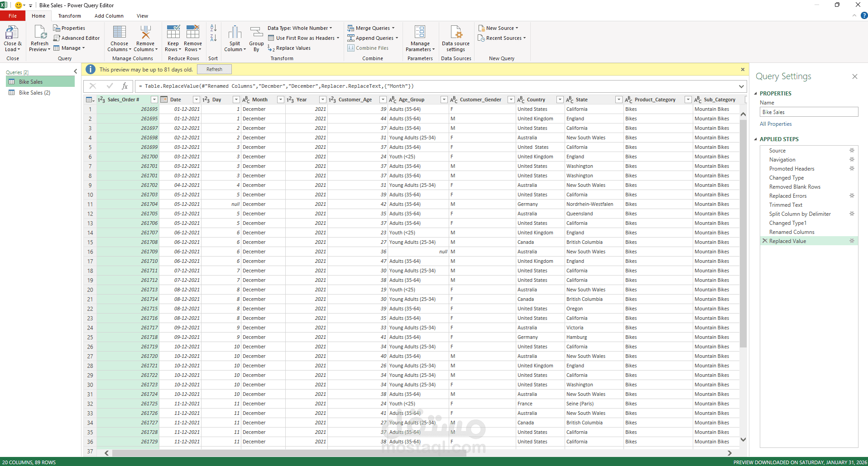Viewport: 868px width, 466px height.
Task: Click the Refresh button in warning bar
Action: click(x=214, y=69)
